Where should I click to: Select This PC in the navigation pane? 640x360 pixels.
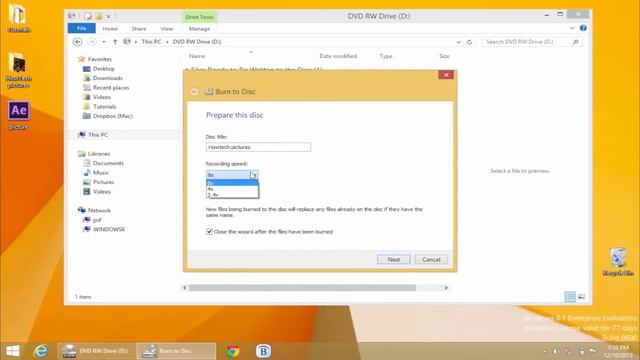(x=98, y=135)
